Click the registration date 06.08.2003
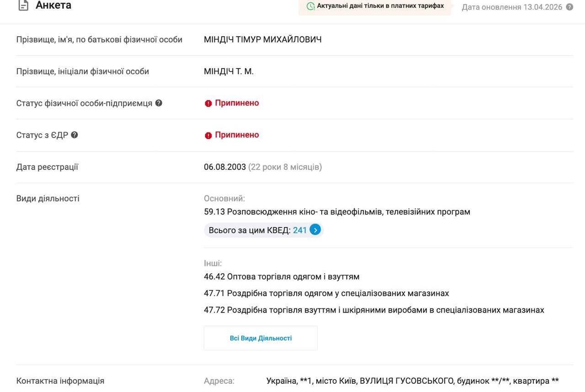The width and height of the screenshot is (585, 392). point(225,167)
